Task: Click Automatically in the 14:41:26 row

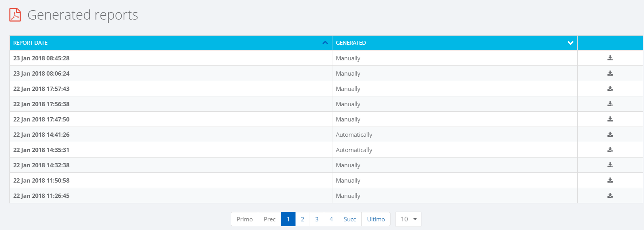Action: (354, 135)
